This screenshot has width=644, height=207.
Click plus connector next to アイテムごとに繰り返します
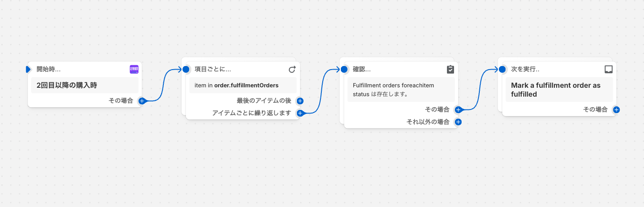[300, 113]
